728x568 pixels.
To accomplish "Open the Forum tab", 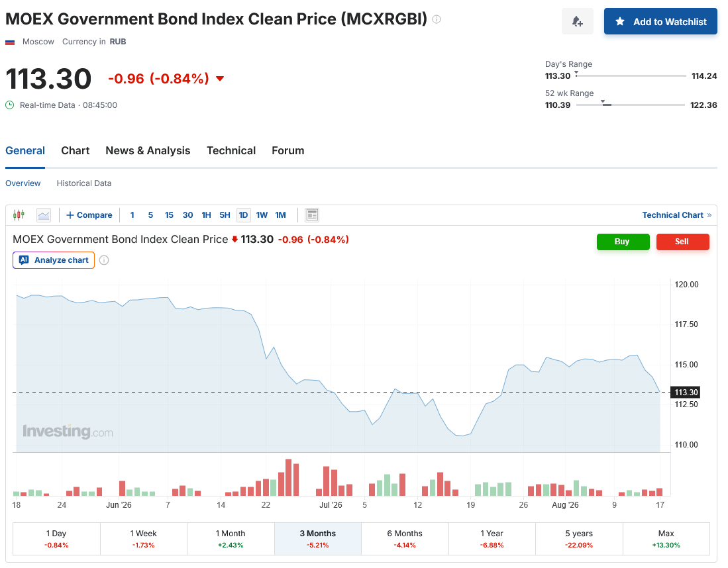I will [288, 150].
